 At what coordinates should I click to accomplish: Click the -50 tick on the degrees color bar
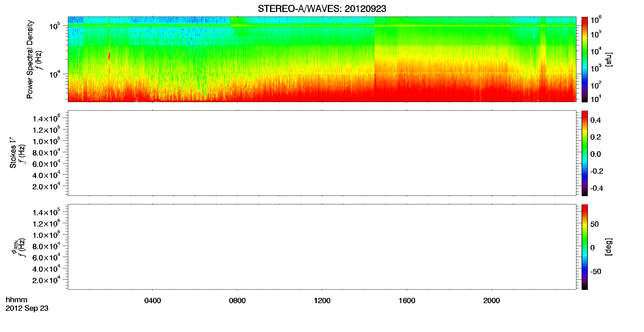click(596, 271)
